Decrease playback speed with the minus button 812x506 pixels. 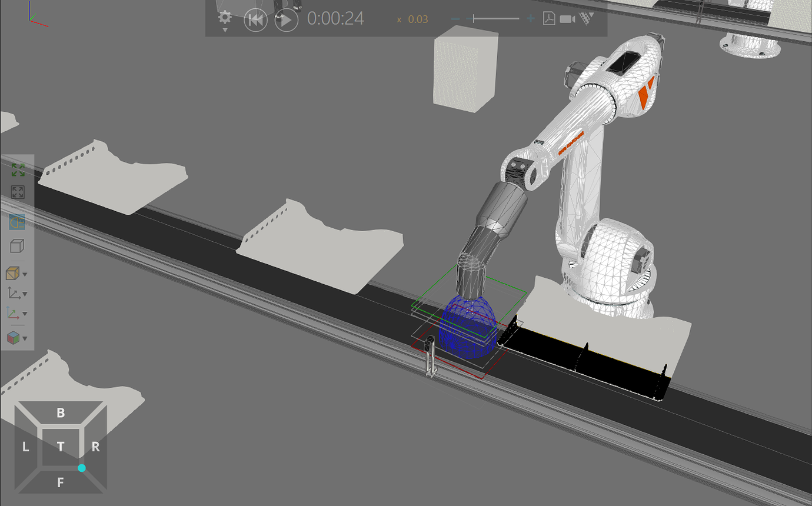(455, 18)
